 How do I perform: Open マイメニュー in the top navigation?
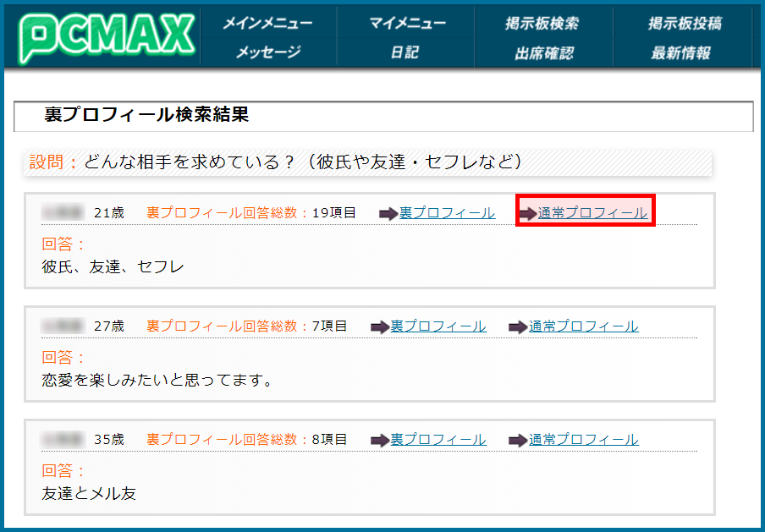(407, 23)
